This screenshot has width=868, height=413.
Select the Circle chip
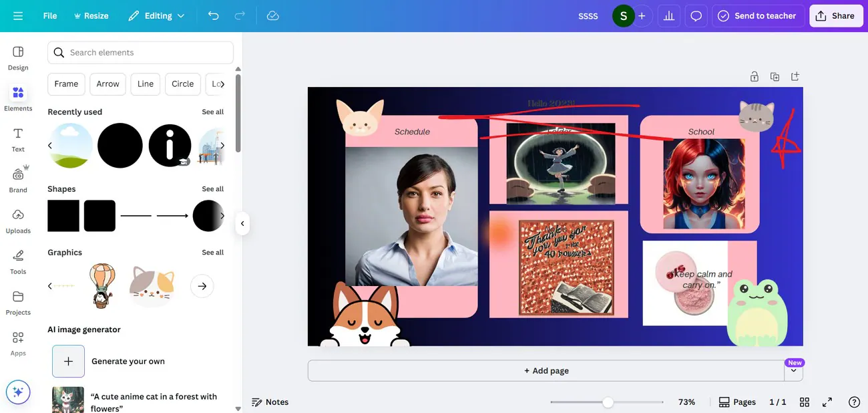(182, 84)
